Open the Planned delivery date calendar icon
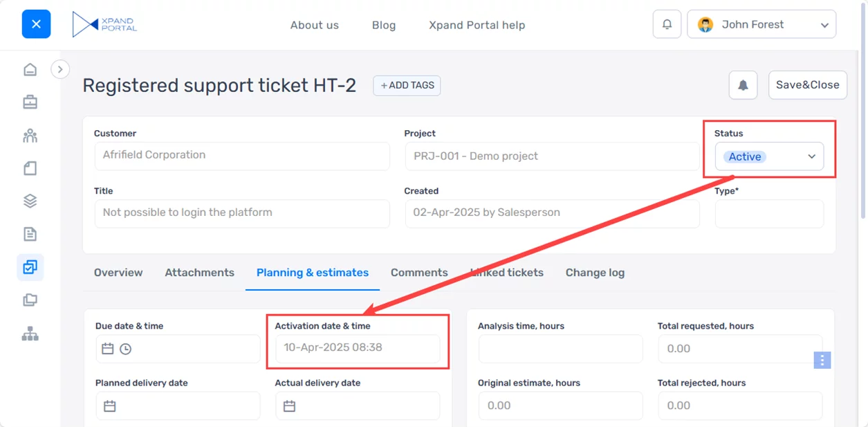The width and height of the screenshot is (868, 427). [x=109, y=406]
